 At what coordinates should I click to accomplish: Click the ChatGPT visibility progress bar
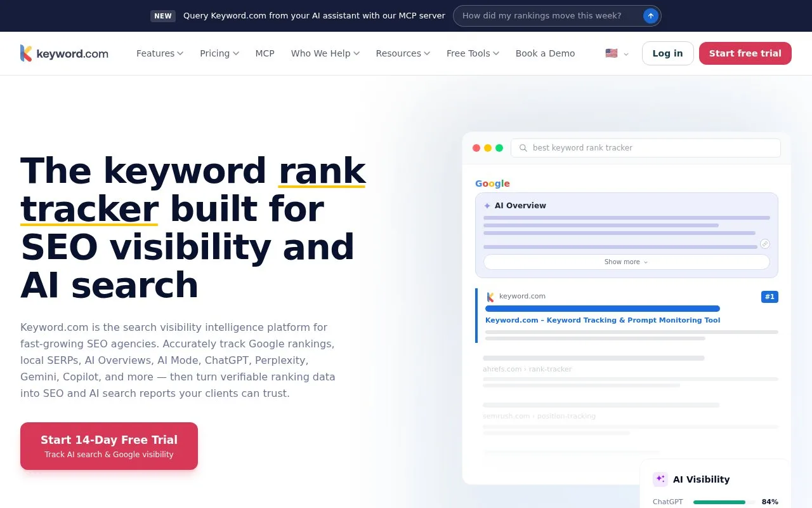pos(724,502)
